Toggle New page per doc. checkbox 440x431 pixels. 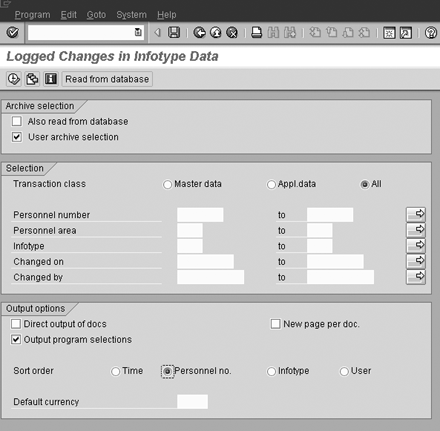[275, 324]
